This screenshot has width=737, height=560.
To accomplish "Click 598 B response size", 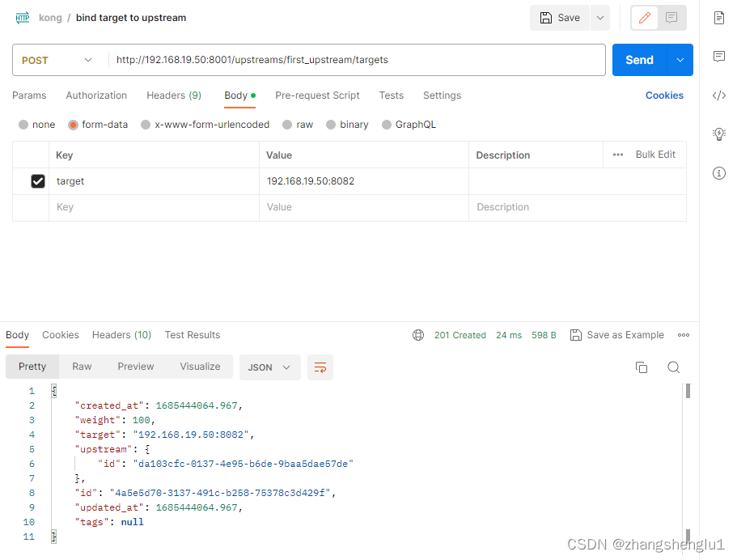I will point(544,335).
